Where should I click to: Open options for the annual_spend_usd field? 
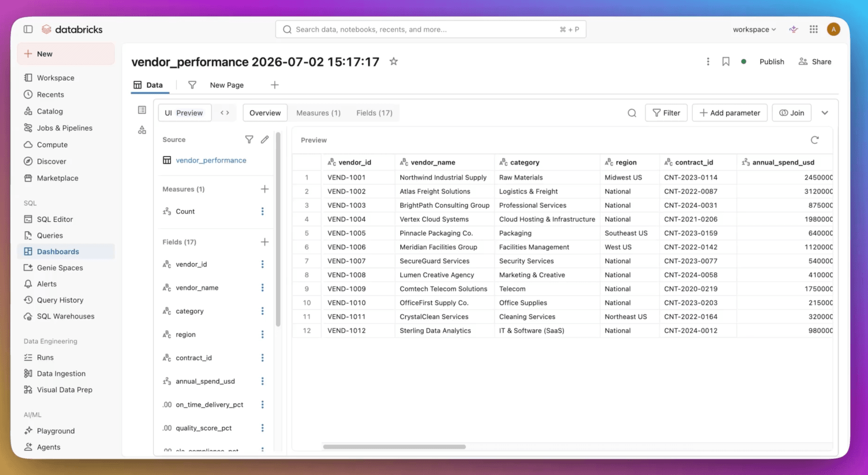(x=262, y=381)
